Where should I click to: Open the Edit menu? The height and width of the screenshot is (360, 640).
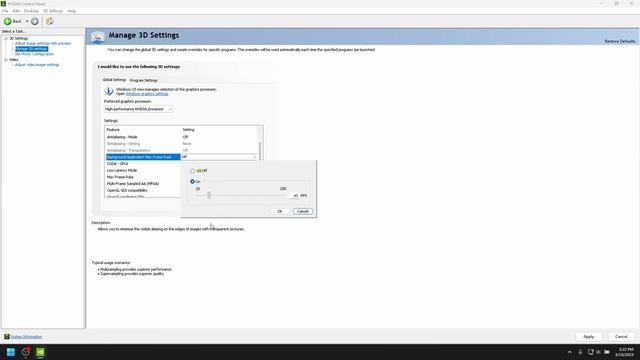pyautogui.click(x=16, y=11)
